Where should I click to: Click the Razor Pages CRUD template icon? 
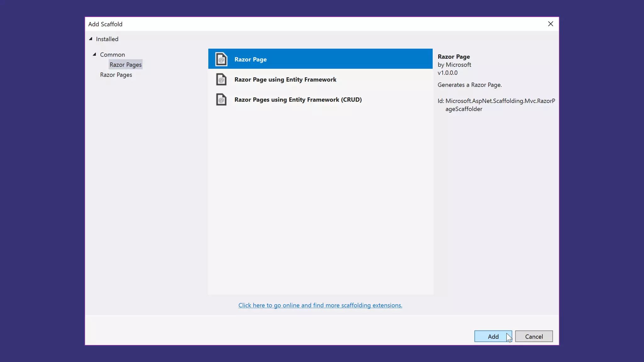(x=221, y=99)
